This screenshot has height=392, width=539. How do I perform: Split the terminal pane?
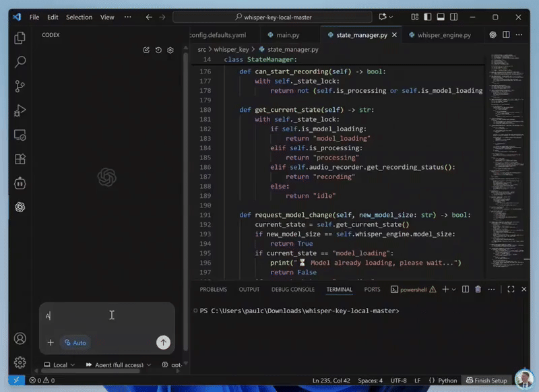pyautogui.click(x=466, y=289)
